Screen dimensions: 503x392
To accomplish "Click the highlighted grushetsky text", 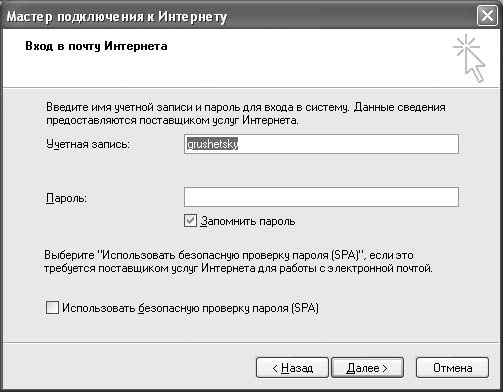I will pos(212,144).
